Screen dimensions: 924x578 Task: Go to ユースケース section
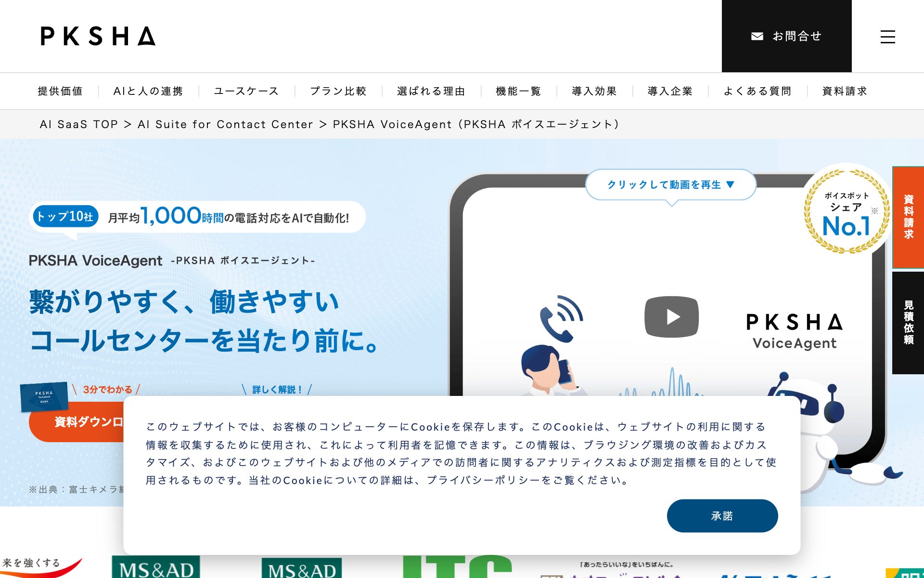pos(246,91)
